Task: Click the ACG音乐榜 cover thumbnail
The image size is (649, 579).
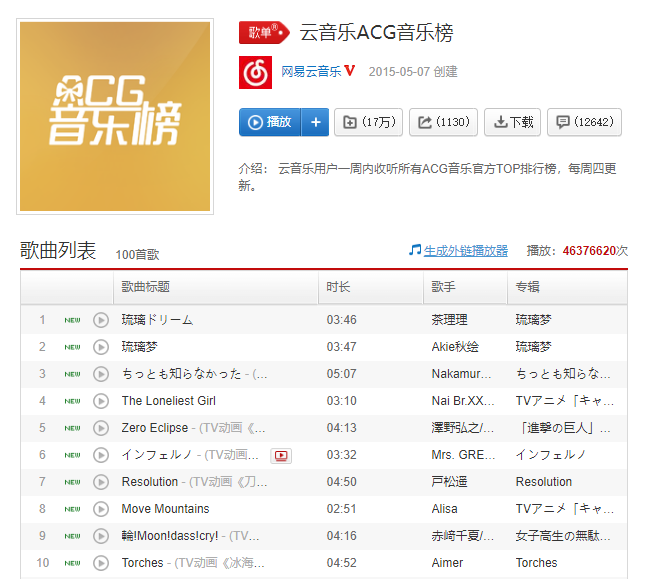Action: [115, 116]
